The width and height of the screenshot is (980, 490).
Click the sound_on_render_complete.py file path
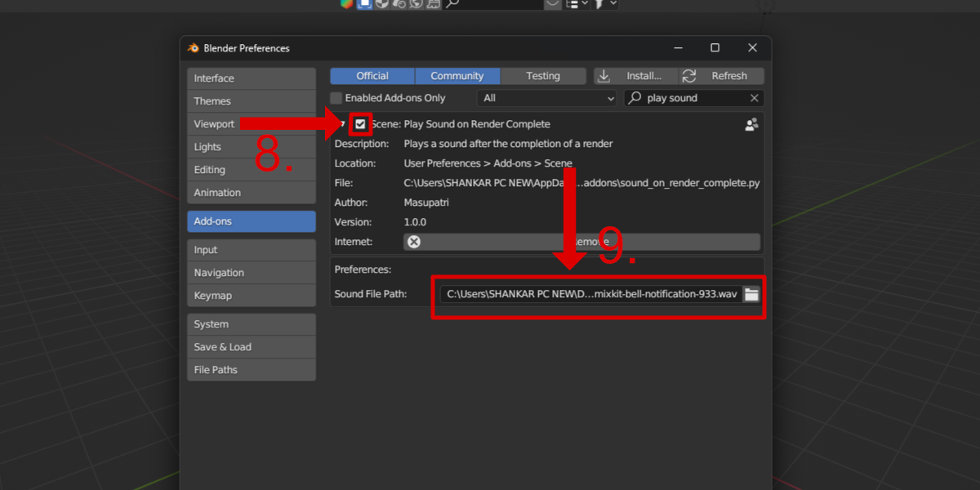point(582,183)
